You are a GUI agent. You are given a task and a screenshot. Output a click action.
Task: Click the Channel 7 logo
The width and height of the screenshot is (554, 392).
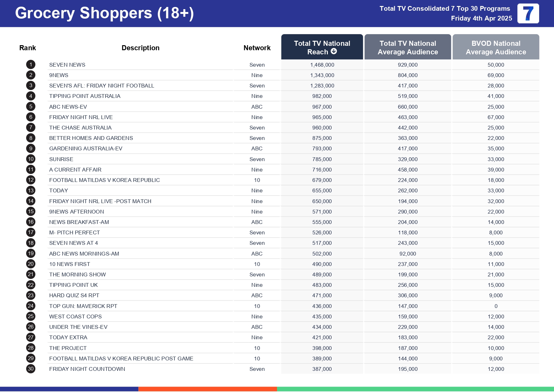(528, 14)
